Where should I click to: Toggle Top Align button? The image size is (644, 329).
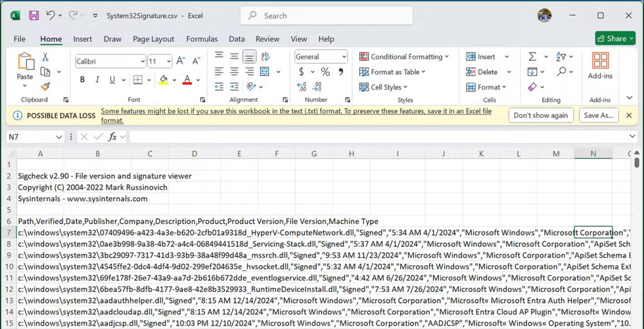(x=219, y=56)
